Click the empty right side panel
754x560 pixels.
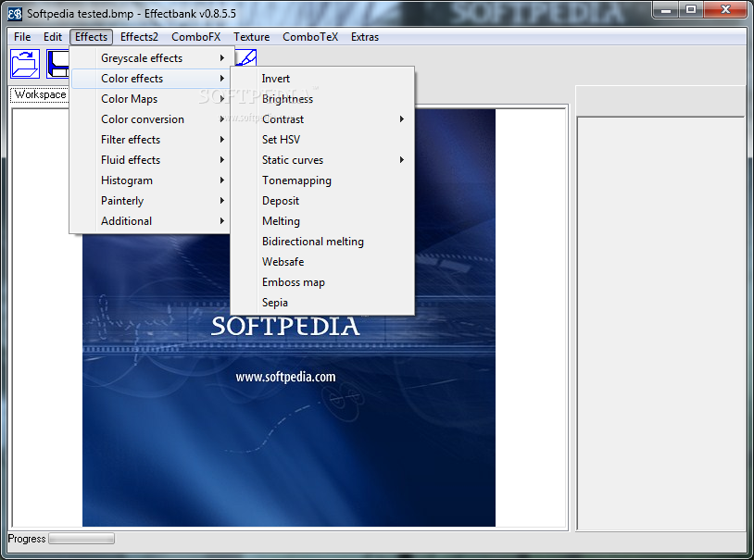pos(661,323)
